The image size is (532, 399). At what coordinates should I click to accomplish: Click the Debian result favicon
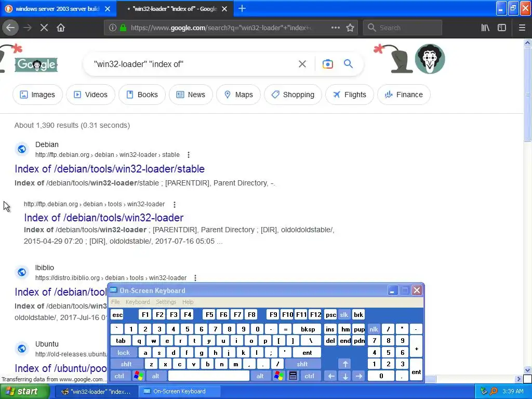(x=22, y=149)
